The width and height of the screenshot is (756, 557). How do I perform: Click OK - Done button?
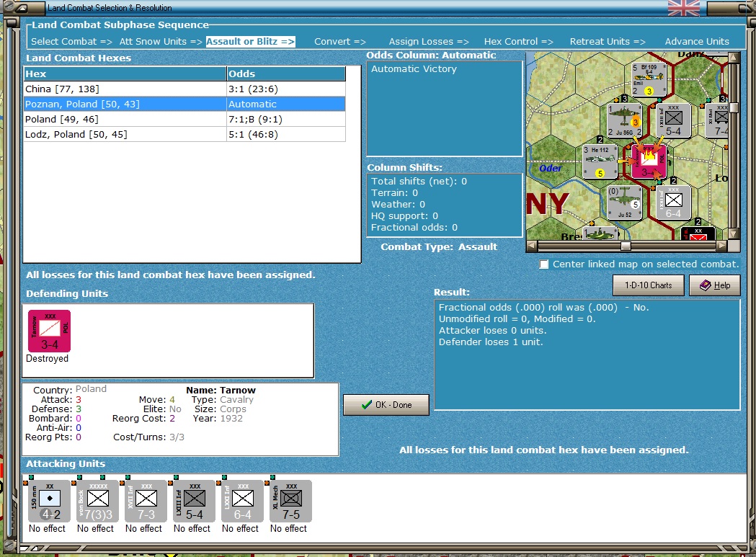386,405
